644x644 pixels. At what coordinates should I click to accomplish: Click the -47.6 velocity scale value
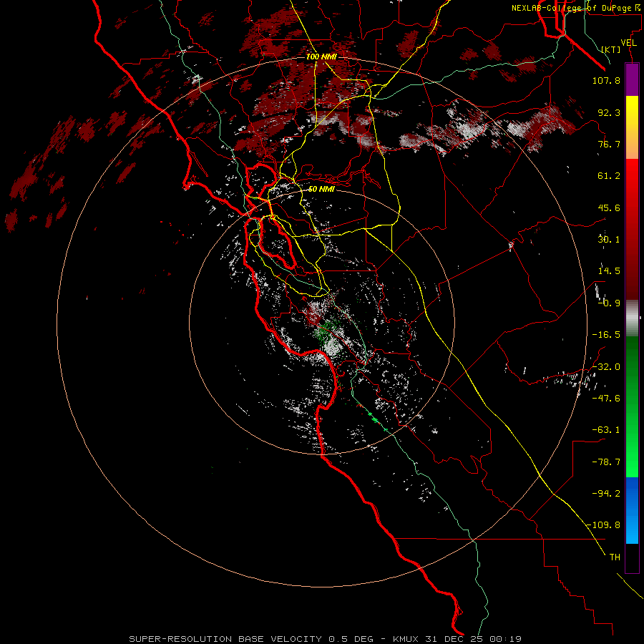click(x=606, y=399)
